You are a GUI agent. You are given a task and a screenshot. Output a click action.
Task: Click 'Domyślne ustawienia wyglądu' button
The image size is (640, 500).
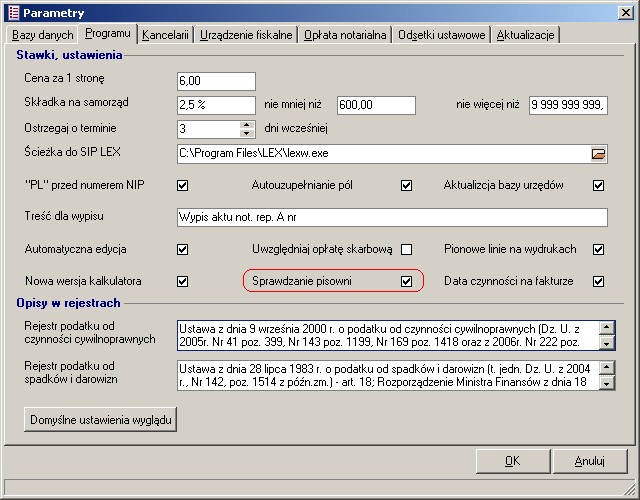pyautogui.click(x=100, y=420)
